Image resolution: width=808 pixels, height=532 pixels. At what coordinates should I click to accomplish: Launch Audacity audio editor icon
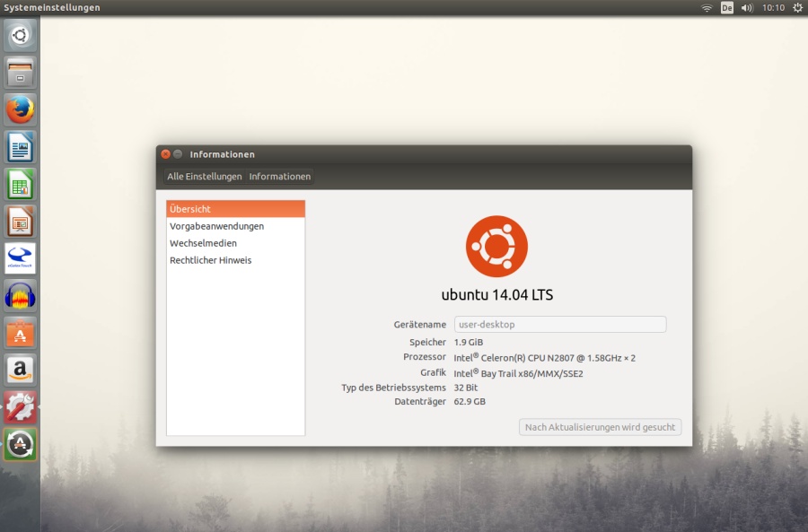point(20,296)
